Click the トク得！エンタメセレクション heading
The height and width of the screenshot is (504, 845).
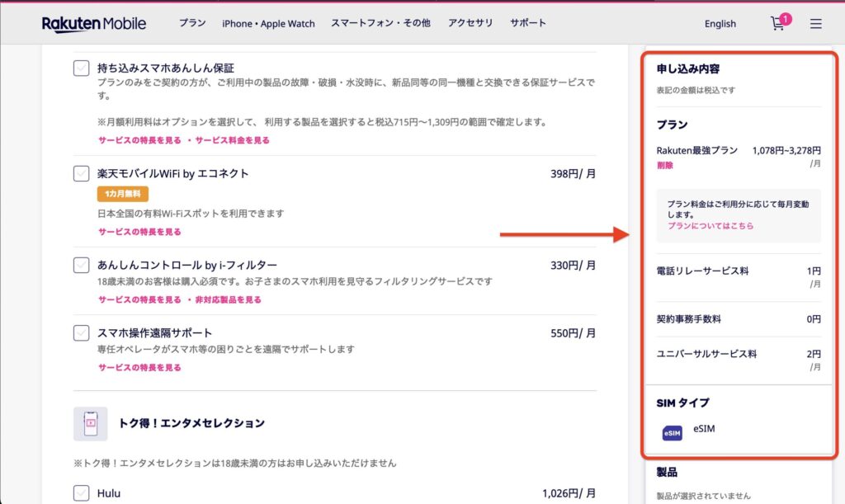pos(191,423)
